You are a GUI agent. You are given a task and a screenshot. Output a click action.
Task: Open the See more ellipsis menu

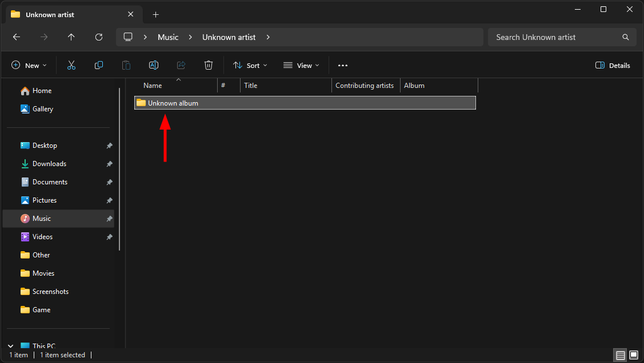point(343,66)
